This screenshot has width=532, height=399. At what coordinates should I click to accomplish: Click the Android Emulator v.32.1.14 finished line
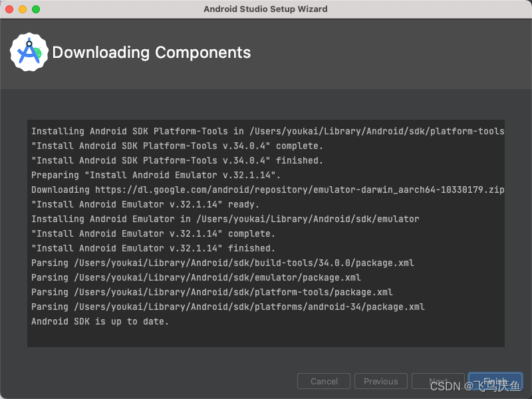(x=153, y=248)
